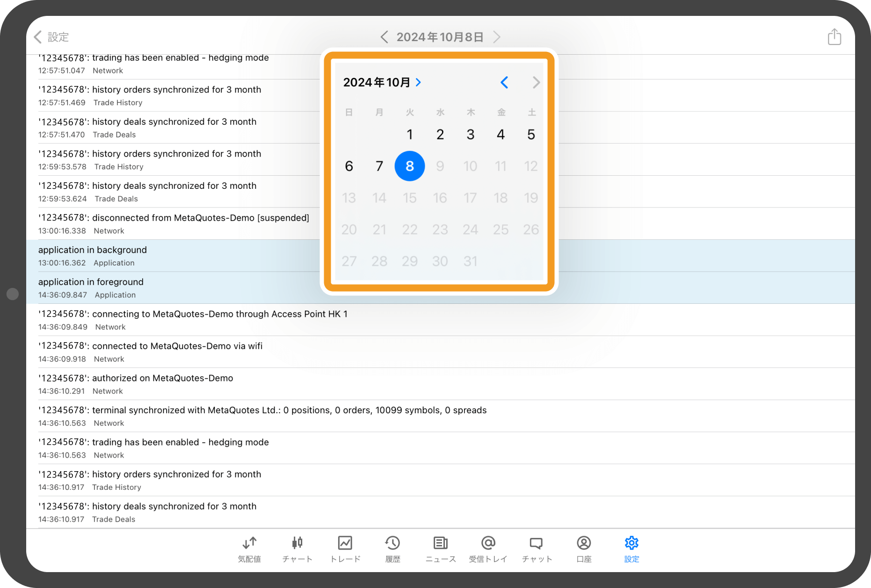Go to previous month in calendar
This screenshot has height=588, width=871.
(x=504, y=82)
